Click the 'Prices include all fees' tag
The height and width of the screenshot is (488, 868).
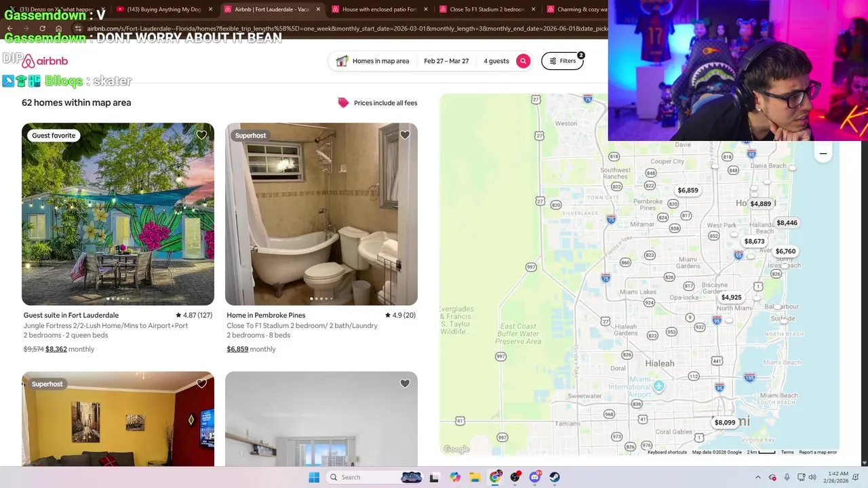(378, 103)
